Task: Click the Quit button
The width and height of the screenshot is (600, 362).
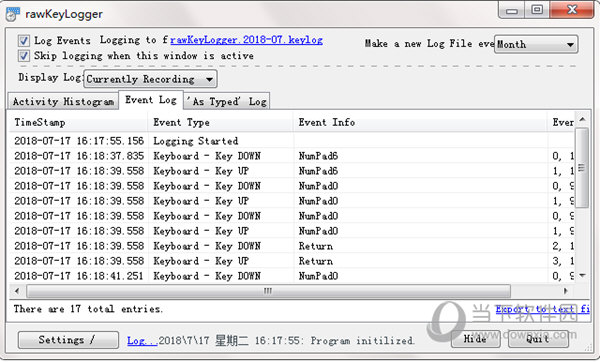Action: click(538, 339)
